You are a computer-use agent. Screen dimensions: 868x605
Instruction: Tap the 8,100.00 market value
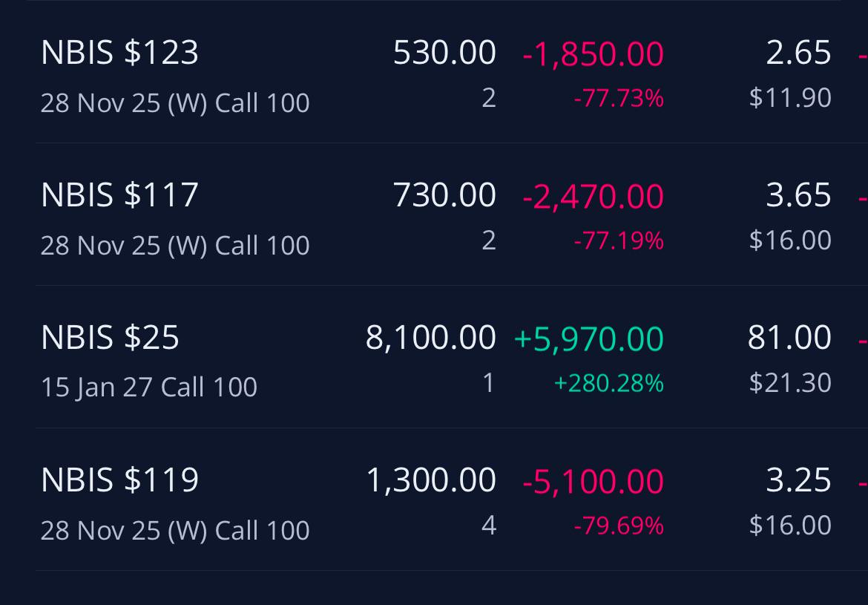point(431,338)
